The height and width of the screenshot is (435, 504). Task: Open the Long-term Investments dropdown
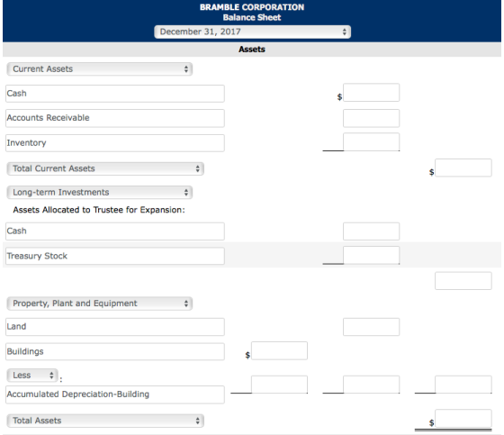tap(99, 193)
